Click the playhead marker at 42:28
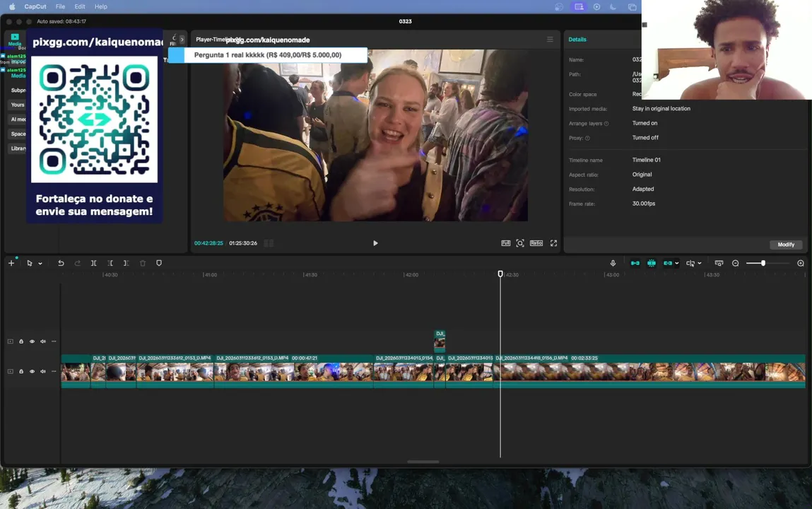The image size is (812, 509). coord(500,274)
